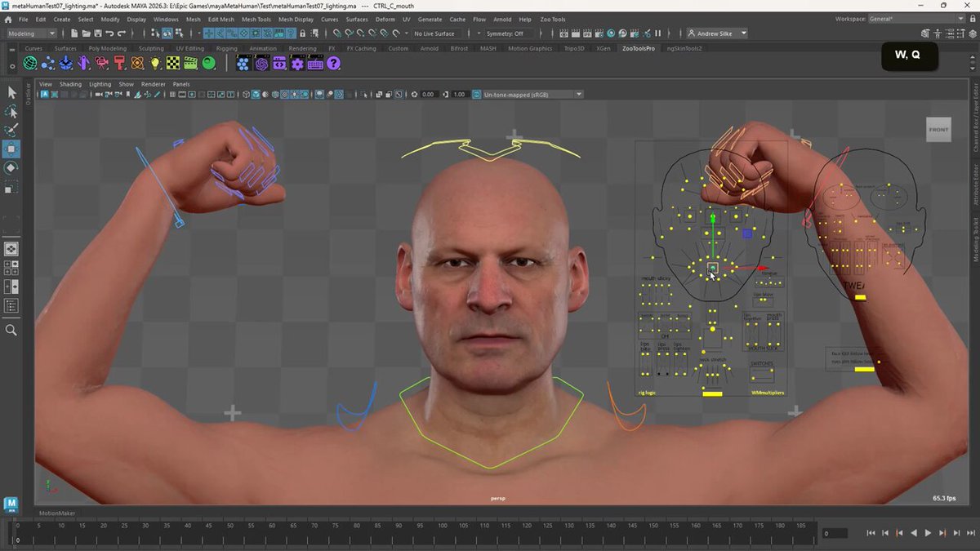
Task: Click the yellow light bulb shelf icon
Action: pos(155,63)
